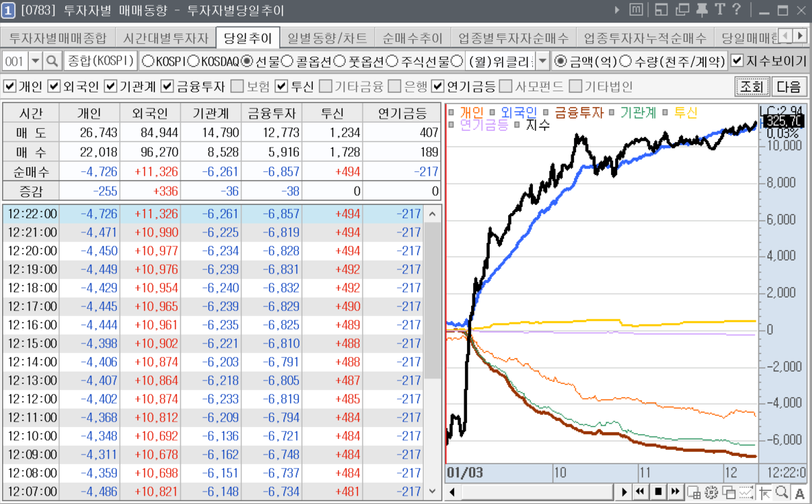Expand the 위클리 option dropdown arrow
Screen dimensions: 812x504
(x=542, y=61)
